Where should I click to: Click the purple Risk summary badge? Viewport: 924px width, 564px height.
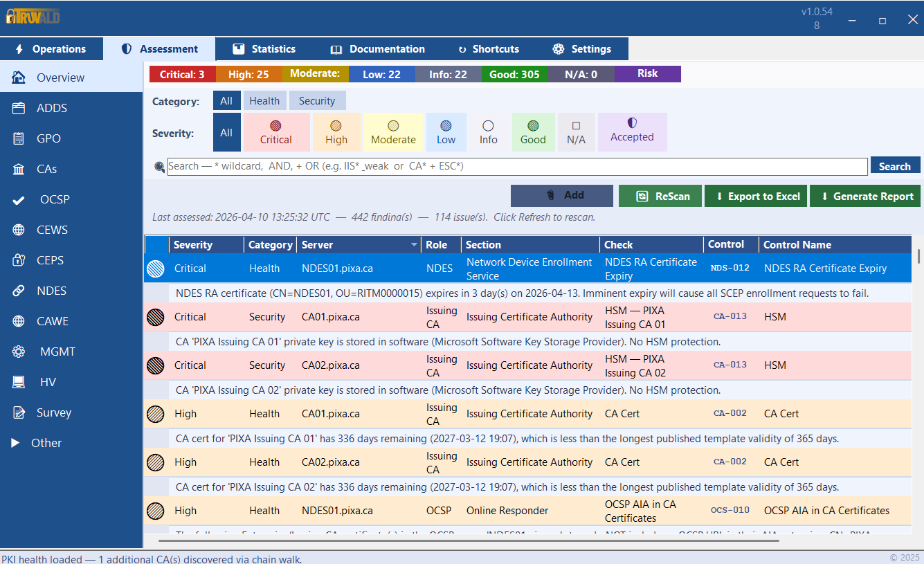pyautogui.click(x=647, y=74)
